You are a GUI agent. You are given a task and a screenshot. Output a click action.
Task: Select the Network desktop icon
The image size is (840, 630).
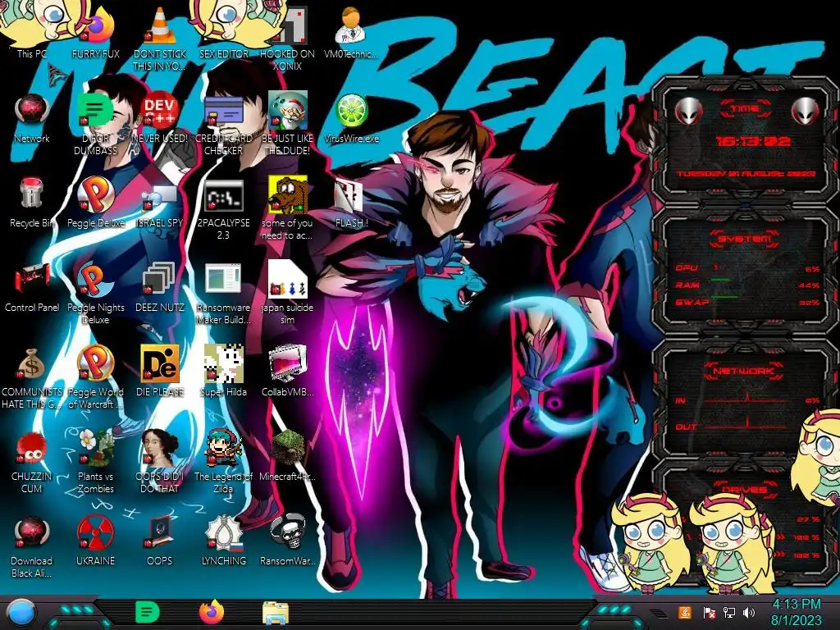click(x=32, y=118)
